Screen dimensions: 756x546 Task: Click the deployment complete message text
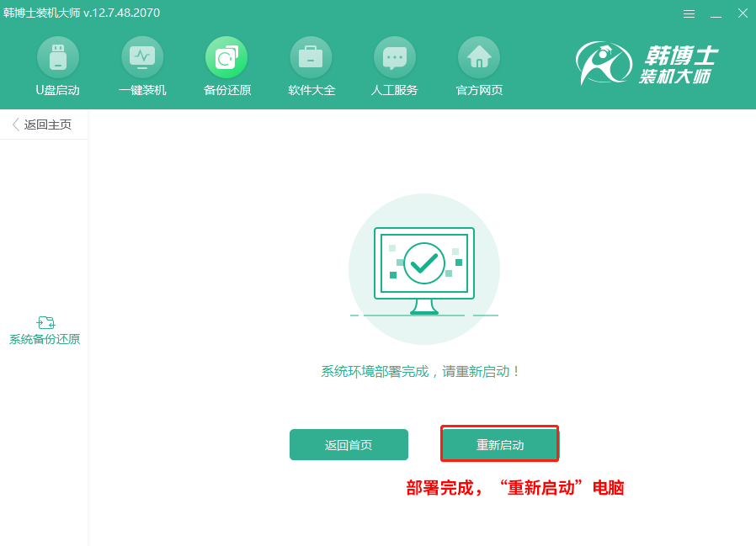coord(423,371)
